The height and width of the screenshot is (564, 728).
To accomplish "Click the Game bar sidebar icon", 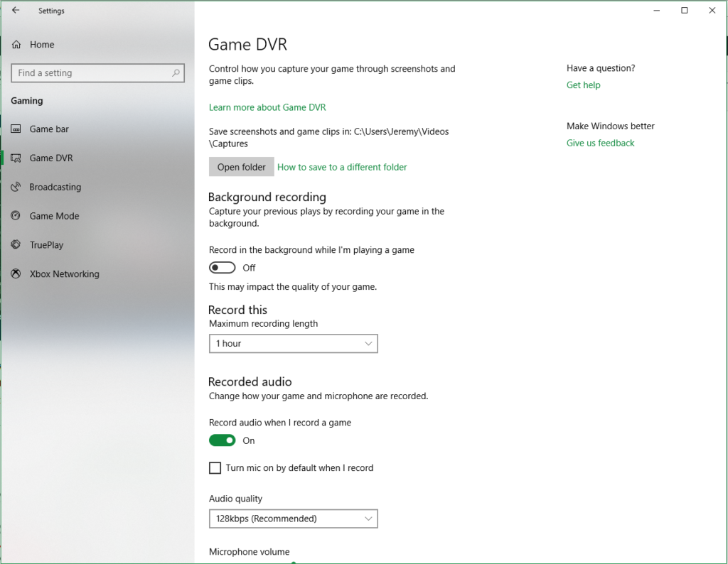I will pos(16,129).
